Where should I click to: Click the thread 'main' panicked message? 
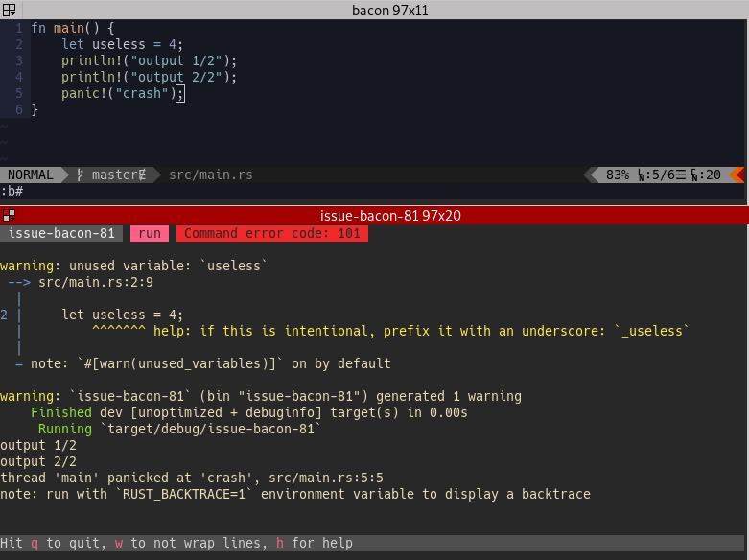pyautogui.click(x=192, y=478)
